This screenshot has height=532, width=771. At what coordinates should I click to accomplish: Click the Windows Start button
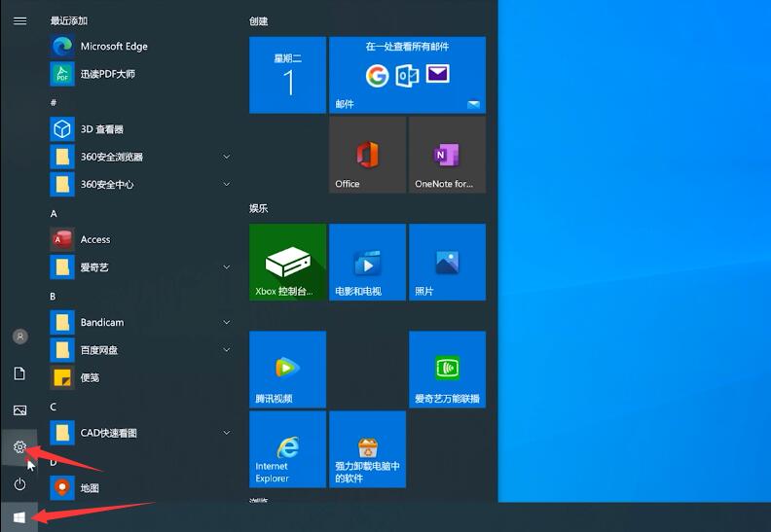(x=19, y=517)
